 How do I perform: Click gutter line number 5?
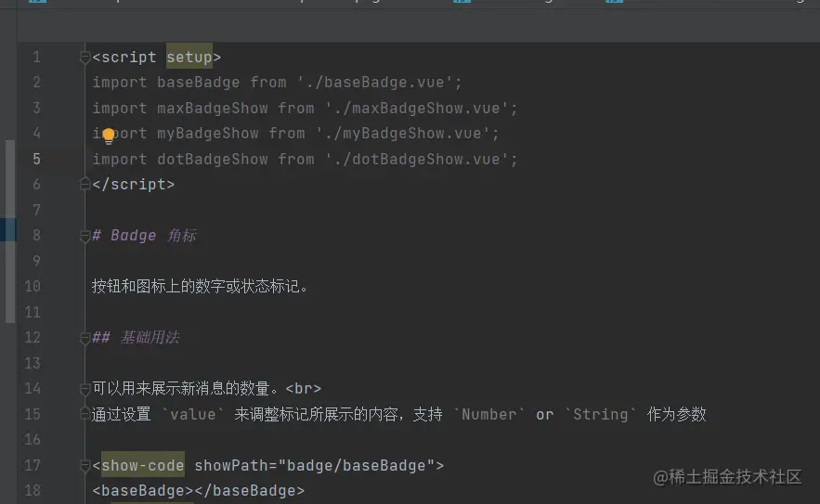click(x=36, y=159)
